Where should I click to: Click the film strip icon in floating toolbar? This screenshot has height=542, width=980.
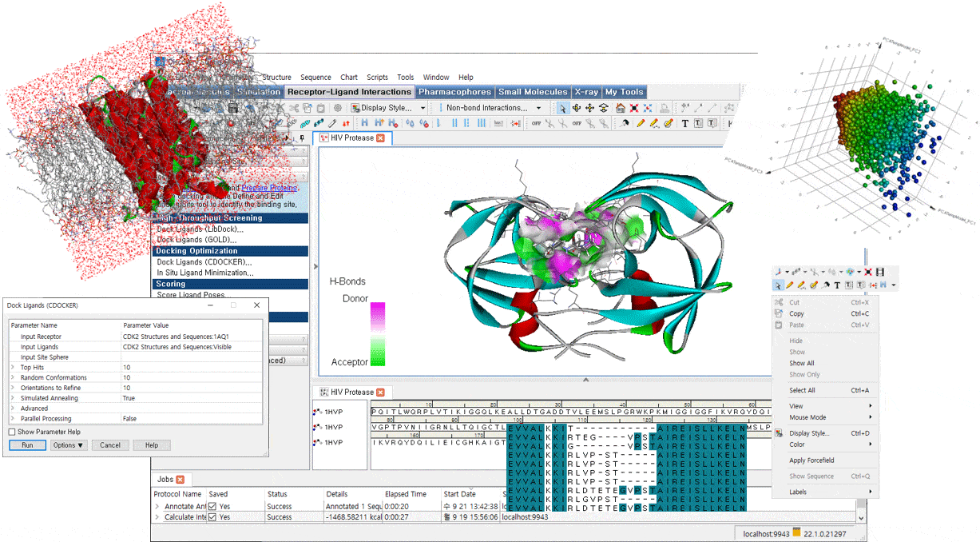[x=879, y=272]
